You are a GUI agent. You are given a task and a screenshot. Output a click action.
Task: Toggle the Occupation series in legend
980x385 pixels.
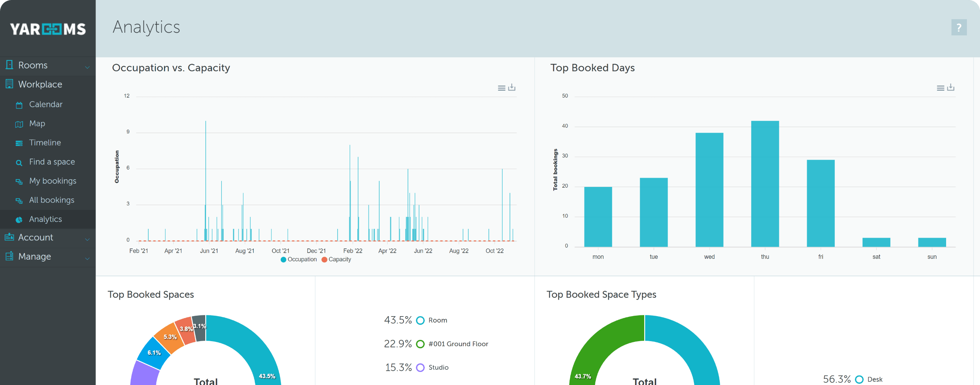(x=298, y=259)
